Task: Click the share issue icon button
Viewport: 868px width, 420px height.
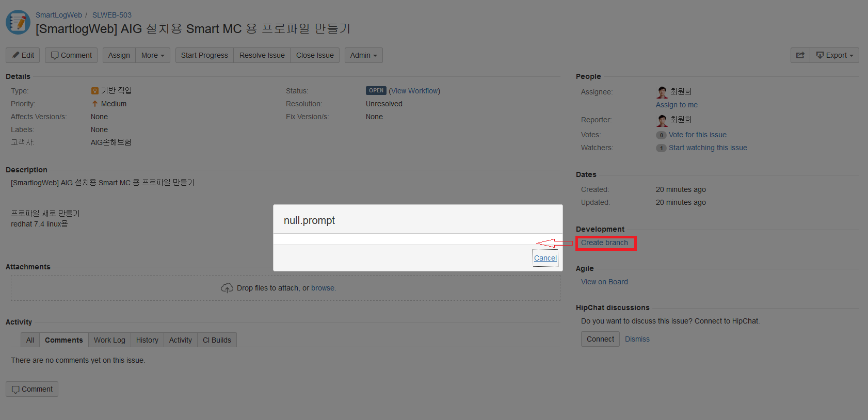Action: 800,55
